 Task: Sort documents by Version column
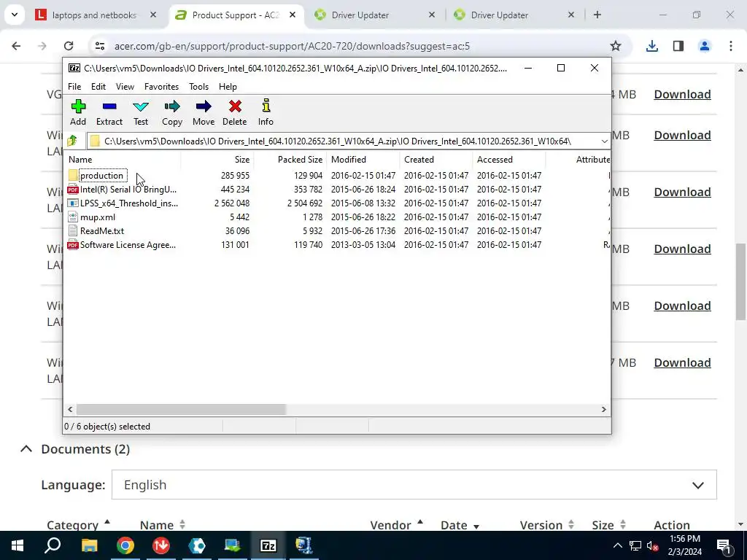coord(546,525)
